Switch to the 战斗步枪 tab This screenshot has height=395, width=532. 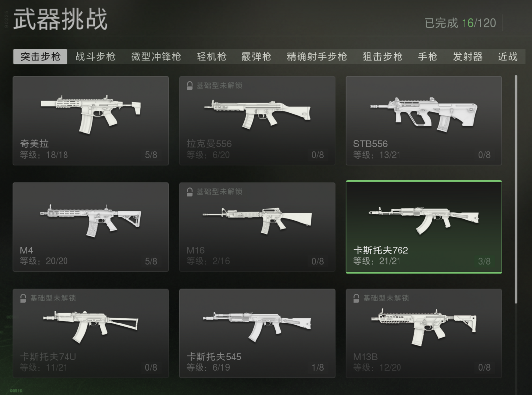coord(96,56)
